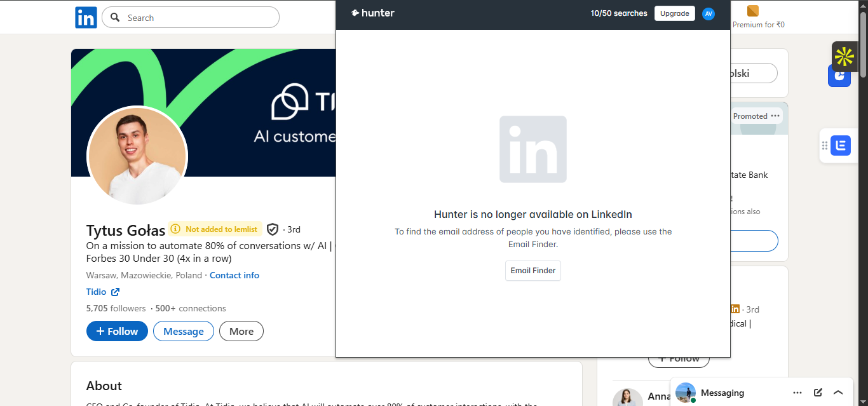The width and height of the screenshot is (868, 406).
Task: Open Messaging panel title
Action: (x=722, y=393)
